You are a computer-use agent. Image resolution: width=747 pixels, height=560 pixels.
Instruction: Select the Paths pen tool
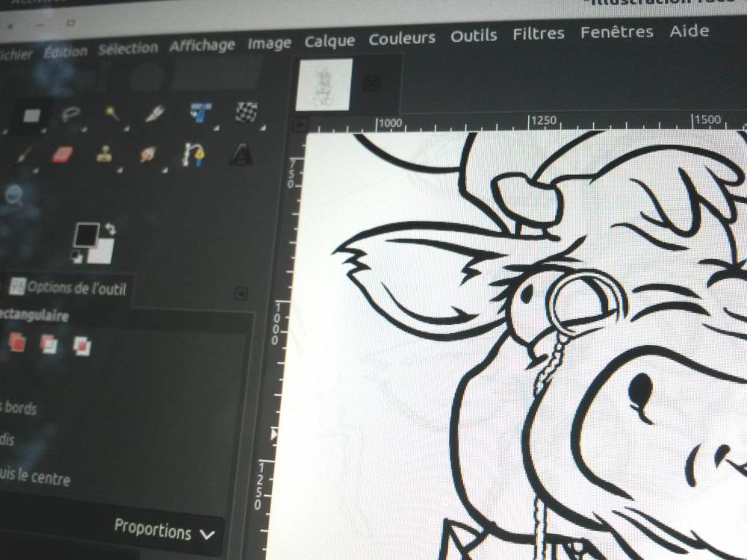point(194,155)
